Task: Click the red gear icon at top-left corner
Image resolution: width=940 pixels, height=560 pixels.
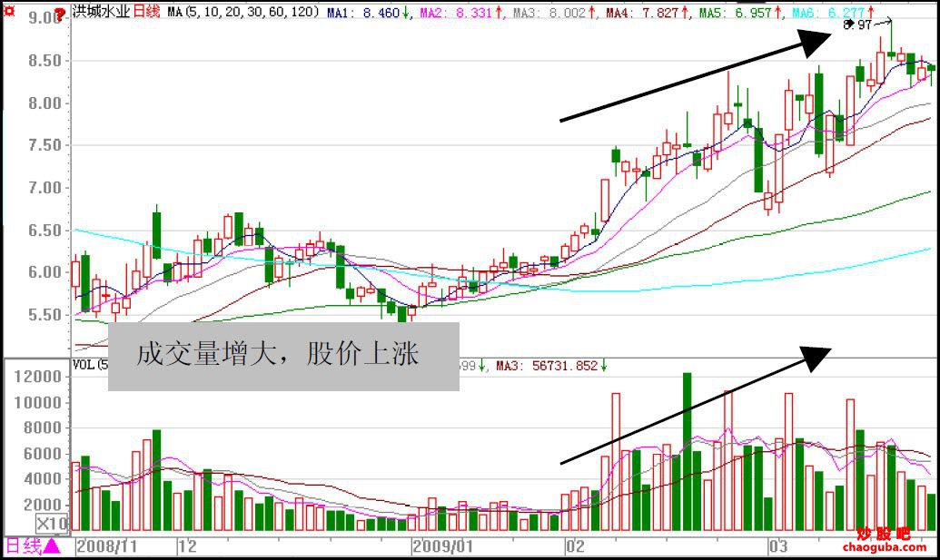Action: click(9, 11)
